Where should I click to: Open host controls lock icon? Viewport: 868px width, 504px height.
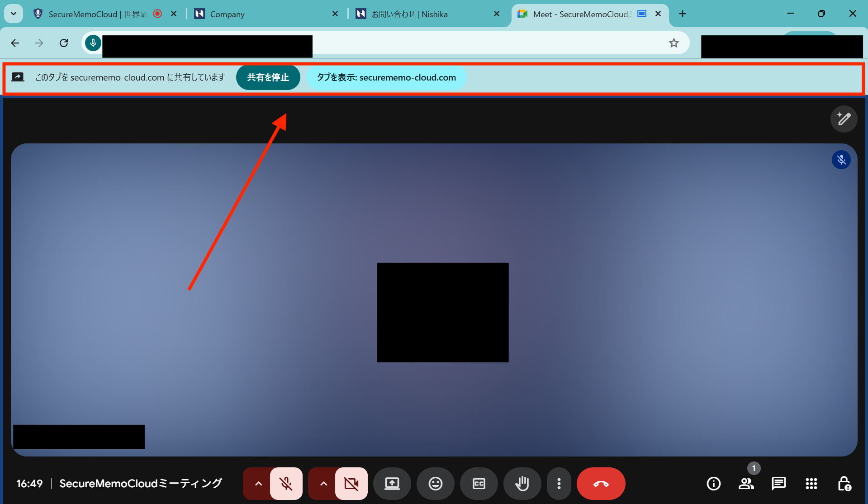844,484
